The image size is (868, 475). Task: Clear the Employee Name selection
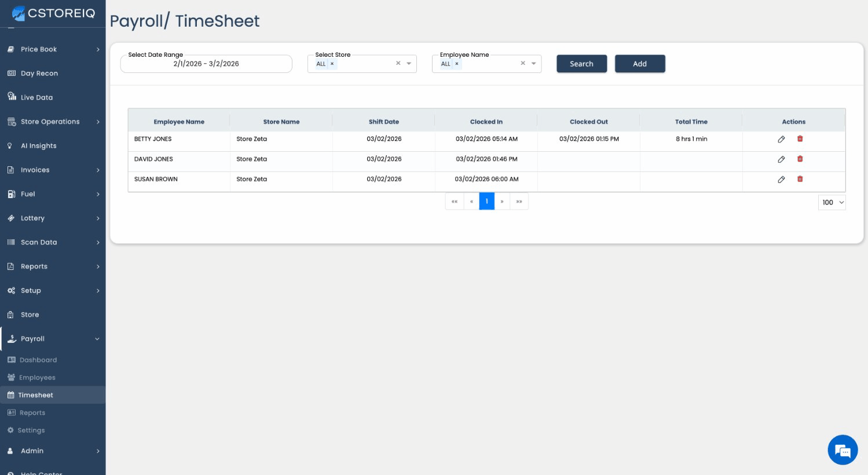523,64
